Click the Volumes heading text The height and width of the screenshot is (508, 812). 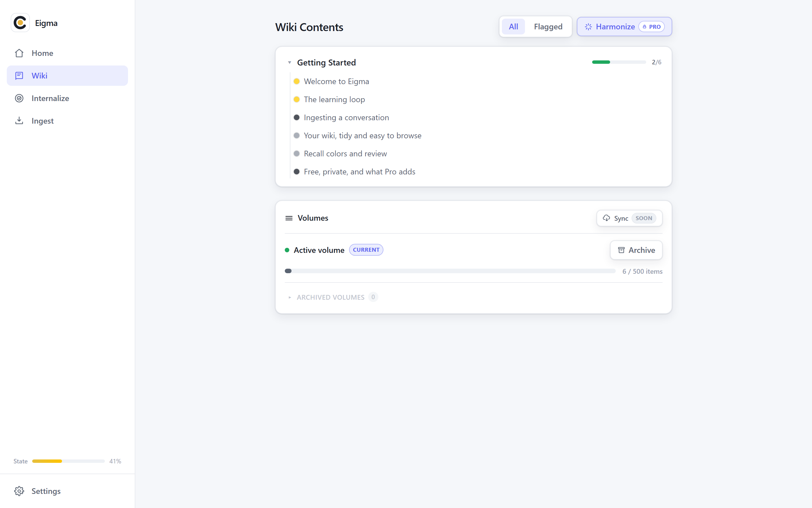[x=313, y=218]
